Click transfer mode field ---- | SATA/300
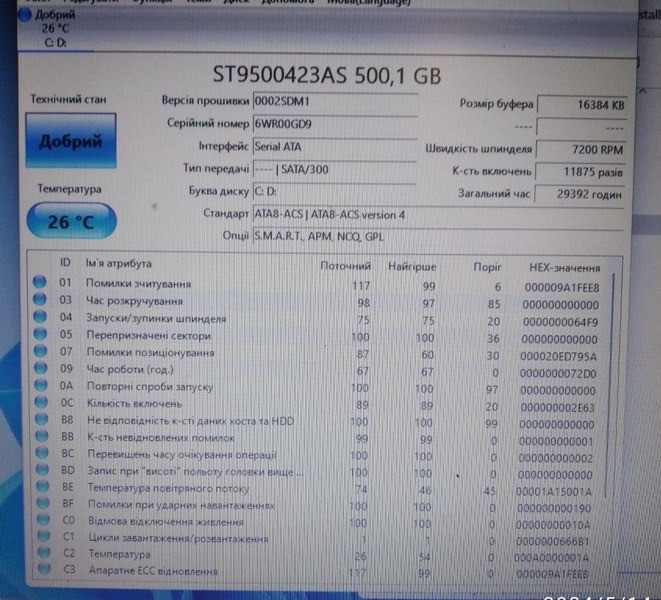The width and height of the screenshot is (661, 600). 335,170
